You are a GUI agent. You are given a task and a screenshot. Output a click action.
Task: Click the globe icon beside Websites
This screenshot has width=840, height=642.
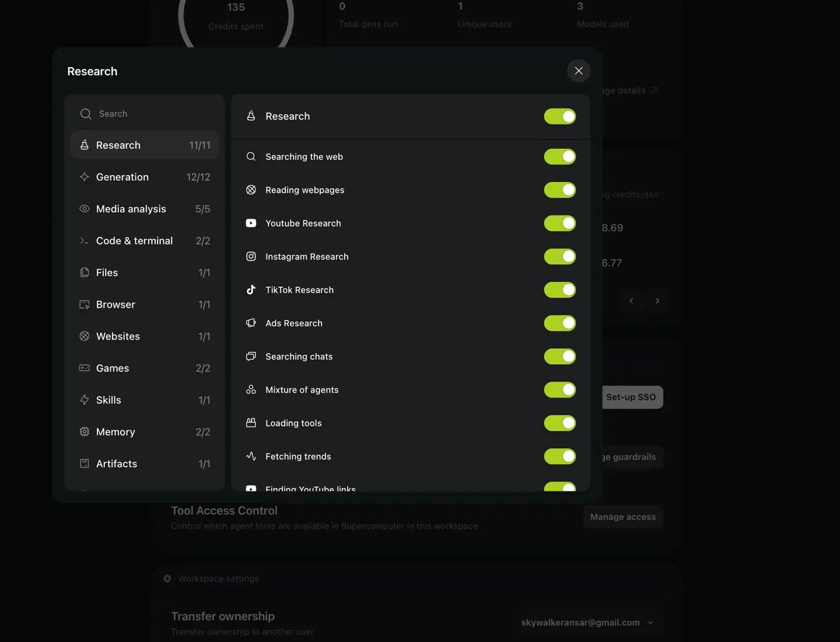(85, 336)
